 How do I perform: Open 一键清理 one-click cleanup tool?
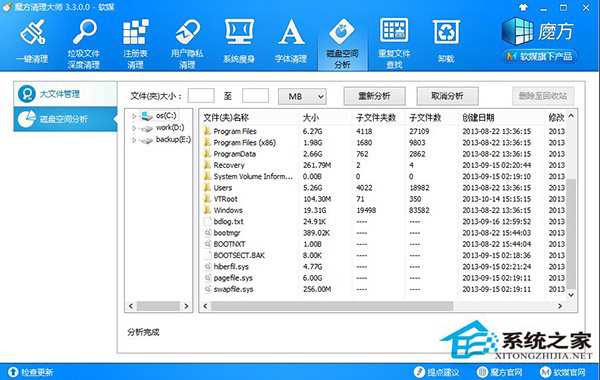[32, 41]
